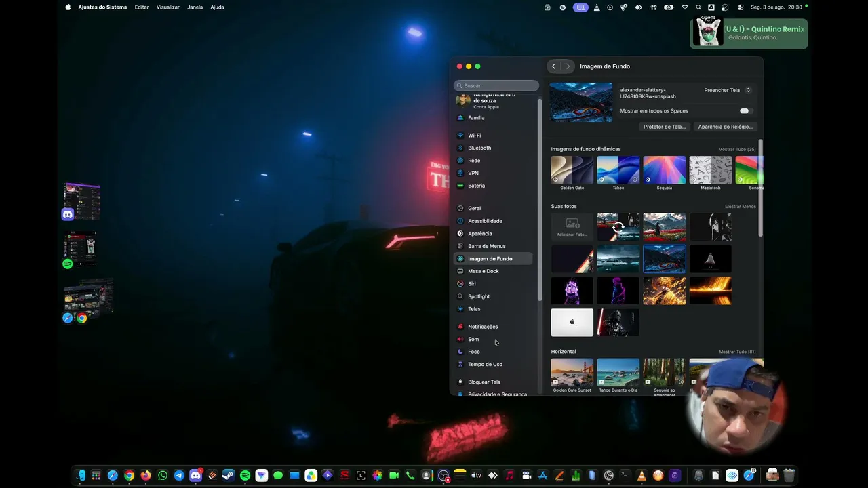
Task: Click the Wi-Fi icon in the menu bar
Action: click(x=685, y=7)
